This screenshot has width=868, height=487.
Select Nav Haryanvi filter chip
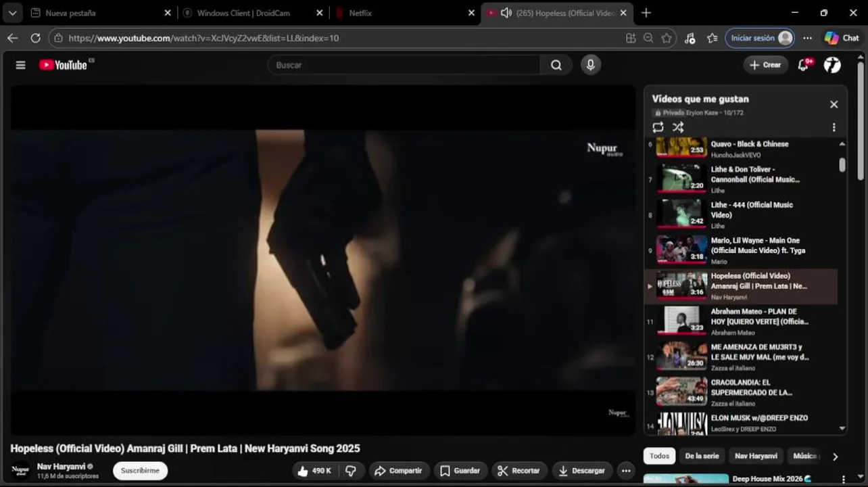pyautogui.click(x=756, y=456)
